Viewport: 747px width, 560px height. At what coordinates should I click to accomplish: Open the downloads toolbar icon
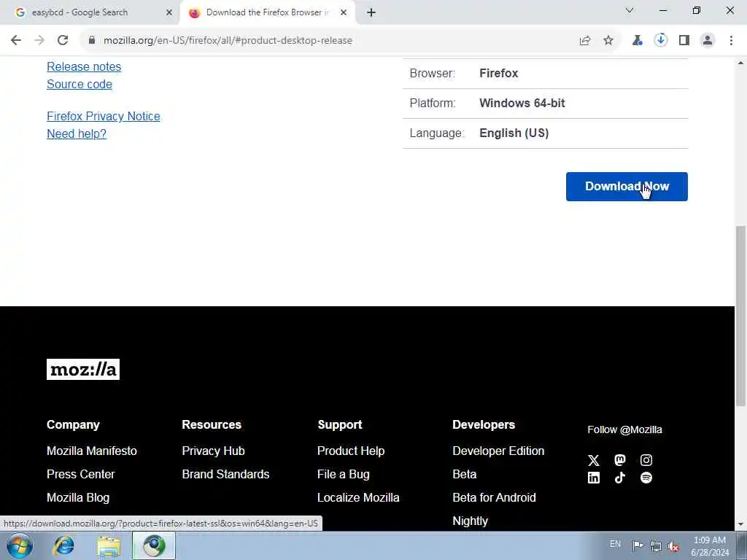[x=660, y=41]
